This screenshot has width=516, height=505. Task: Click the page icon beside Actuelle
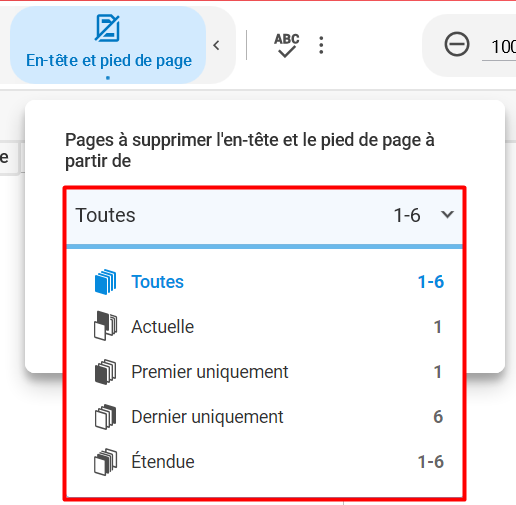pos(106,326)
